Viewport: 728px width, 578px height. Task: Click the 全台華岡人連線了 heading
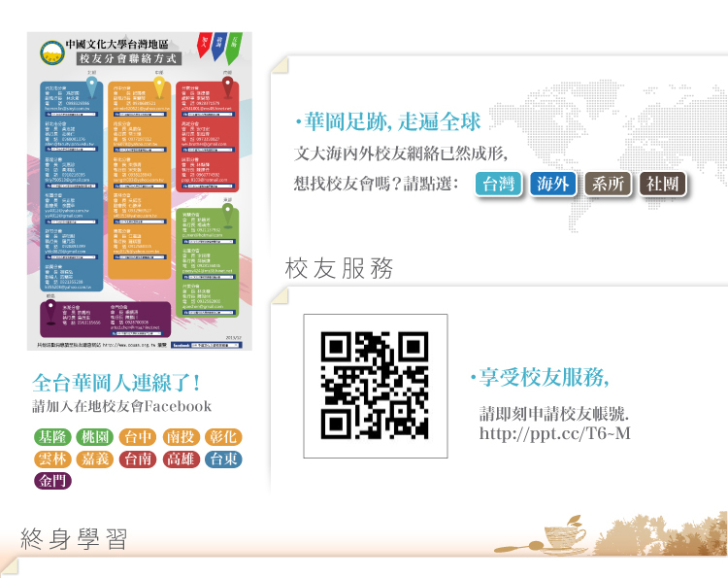click(x=116, y=384)
